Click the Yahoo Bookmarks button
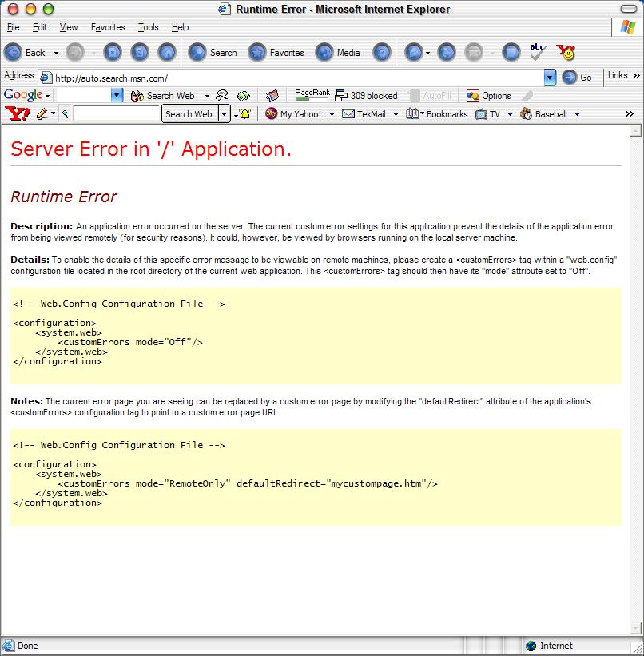Viewport: 644px width, 656px height. point(437,113)
